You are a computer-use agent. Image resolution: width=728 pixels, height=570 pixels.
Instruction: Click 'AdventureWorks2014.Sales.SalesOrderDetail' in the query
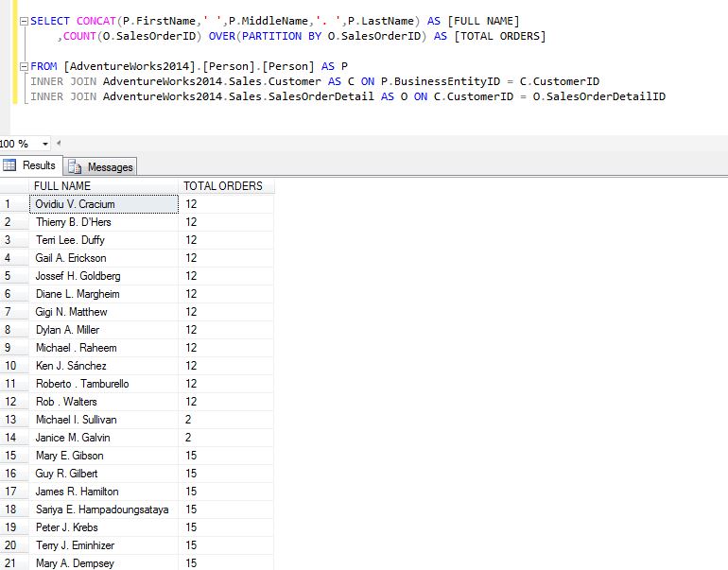[x=238, y=96]
